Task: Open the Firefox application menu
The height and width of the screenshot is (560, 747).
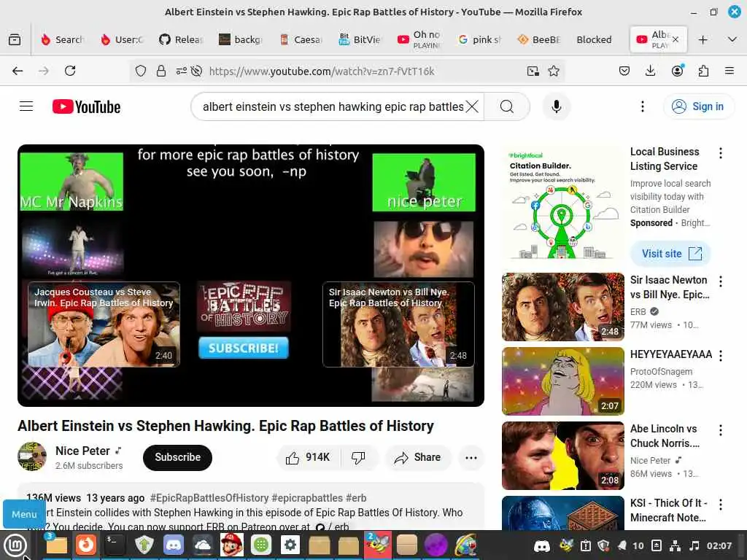Action: 729,71
